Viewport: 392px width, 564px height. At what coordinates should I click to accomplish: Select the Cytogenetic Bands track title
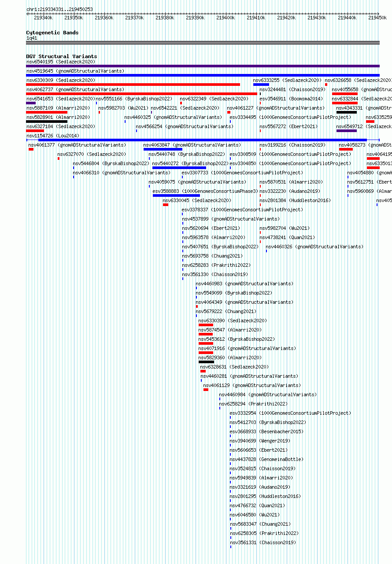point(52,33)
